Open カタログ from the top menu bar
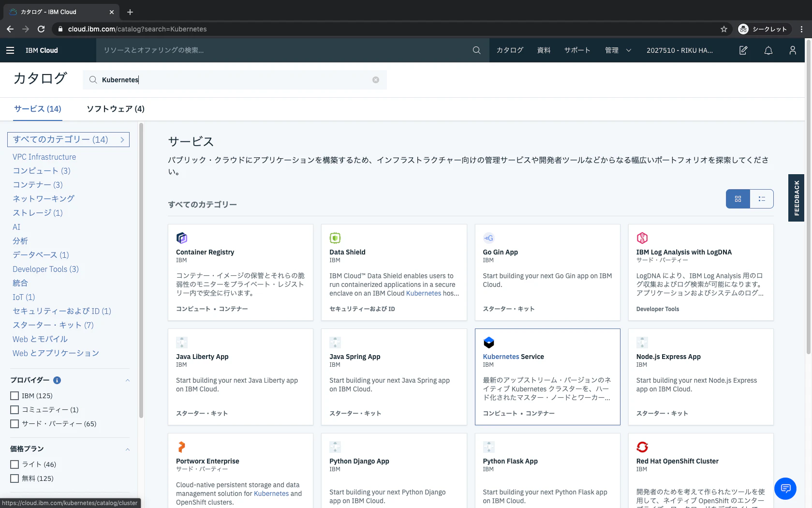812x508 pixels. (509, 50)
